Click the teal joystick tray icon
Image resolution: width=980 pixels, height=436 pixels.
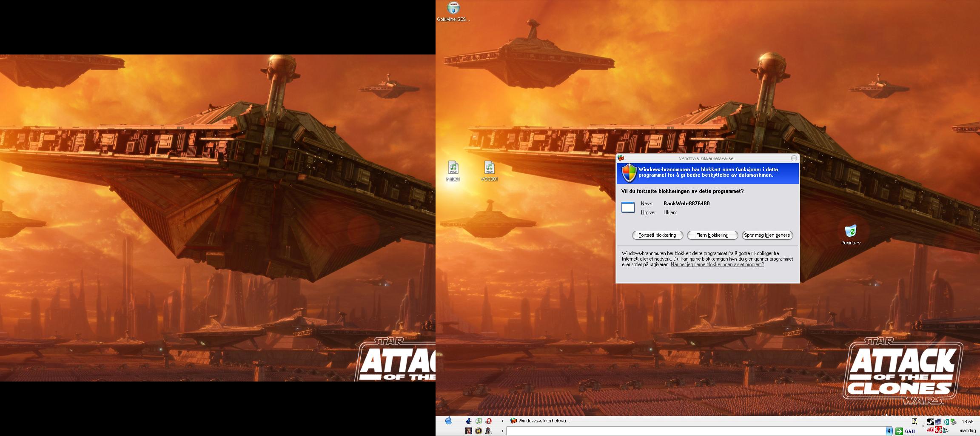(x=946, y=430)
